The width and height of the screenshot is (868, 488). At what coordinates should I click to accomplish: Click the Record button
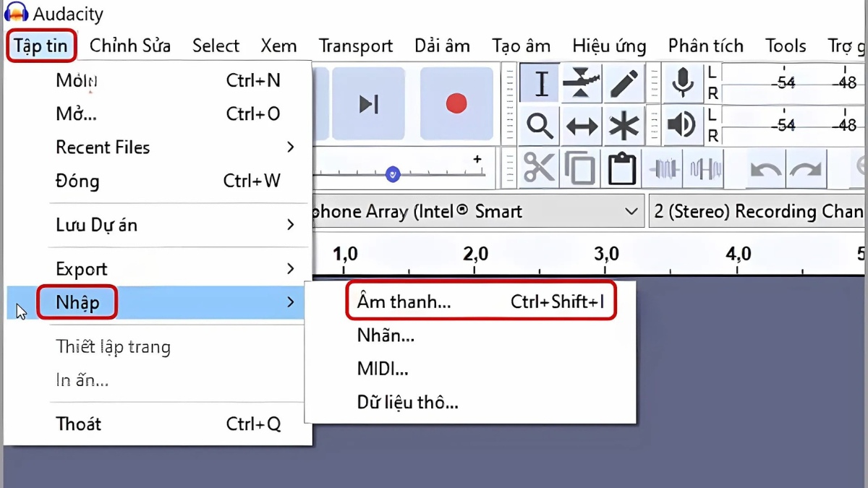coord(456,104)
